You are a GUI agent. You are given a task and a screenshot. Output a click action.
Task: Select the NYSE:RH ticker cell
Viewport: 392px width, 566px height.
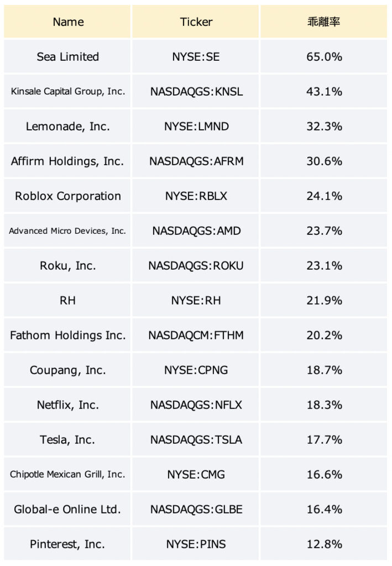[x=196, y=300]
